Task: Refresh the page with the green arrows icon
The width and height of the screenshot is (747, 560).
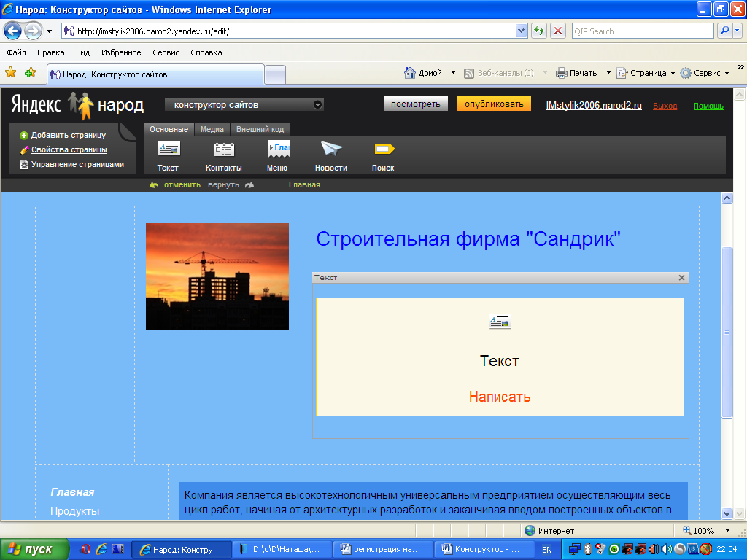Action: tap(539, 31)
